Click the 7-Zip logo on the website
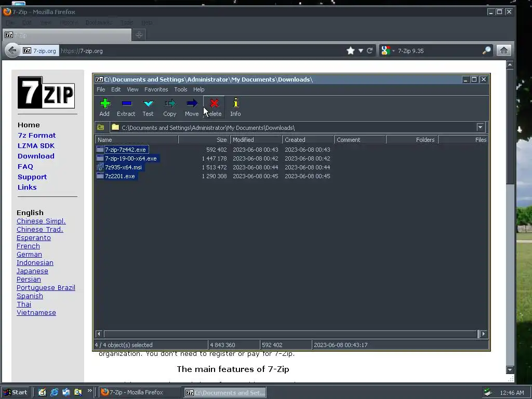Viewport: 532px width, 399px height. (x=46, y=92)
